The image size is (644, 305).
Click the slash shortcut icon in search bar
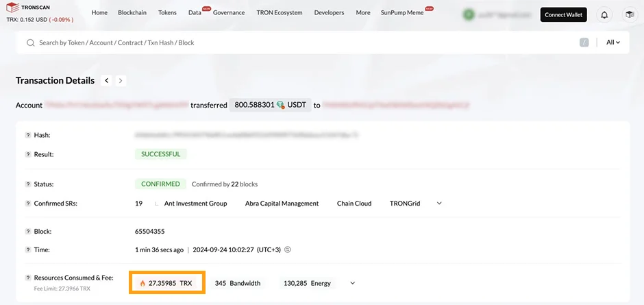pos(584,42)
